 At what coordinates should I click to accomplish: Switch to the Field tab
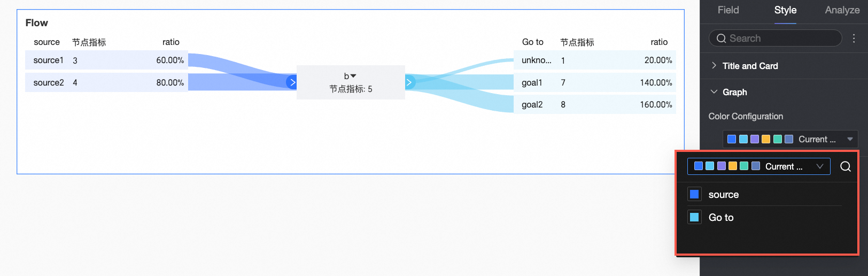(x=728, y=10)
